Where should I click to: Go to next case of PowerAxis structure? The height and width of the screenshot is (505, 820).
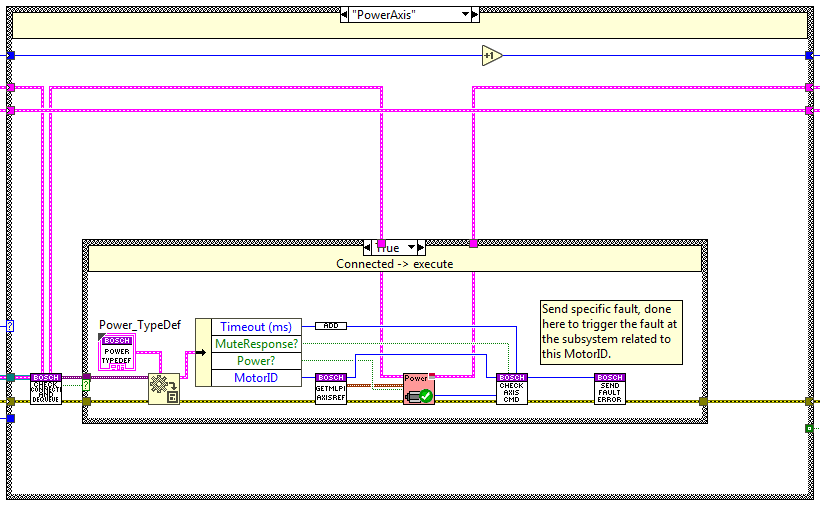click(475, 15)
